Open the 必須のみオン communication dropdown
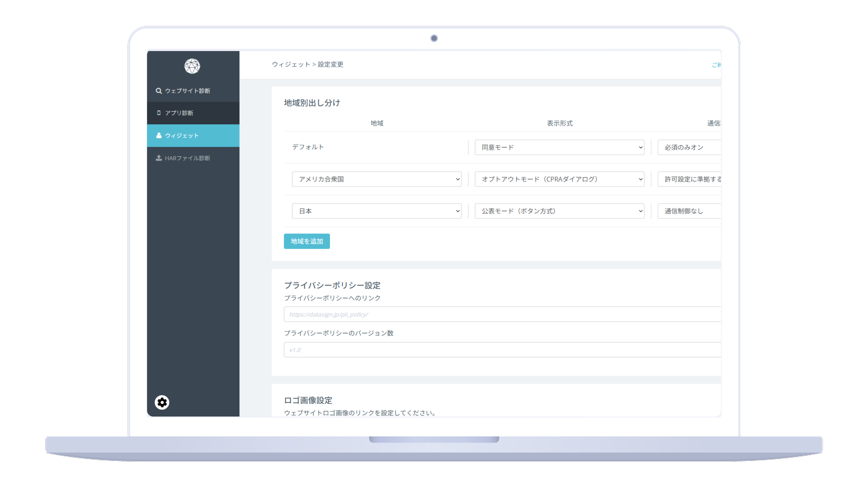The width and height of the screenshot is (868, 488). [x=689, y=147]
